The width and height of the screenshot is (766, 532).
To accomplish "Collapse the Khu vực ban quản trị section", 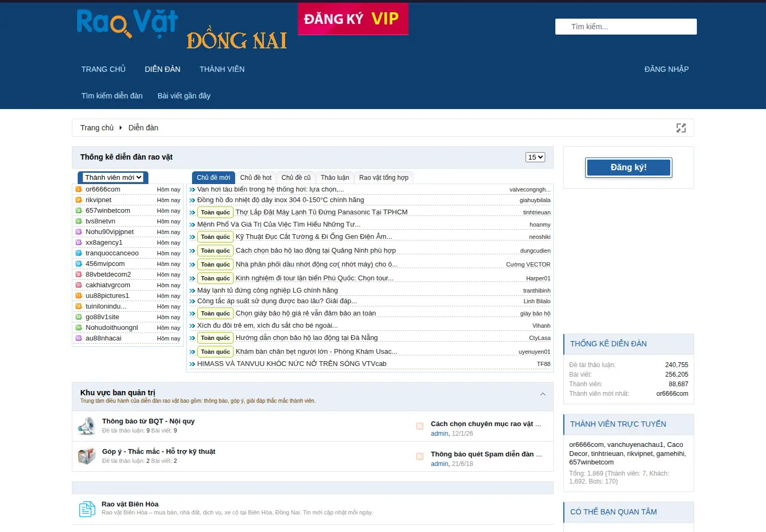I will pyautogui.click(x=543, y=394).
